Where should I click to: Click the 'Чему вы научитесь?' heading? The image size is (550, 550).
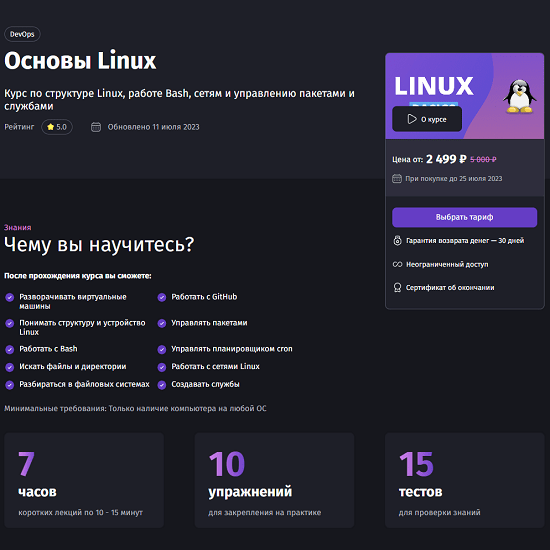(99, 244)
